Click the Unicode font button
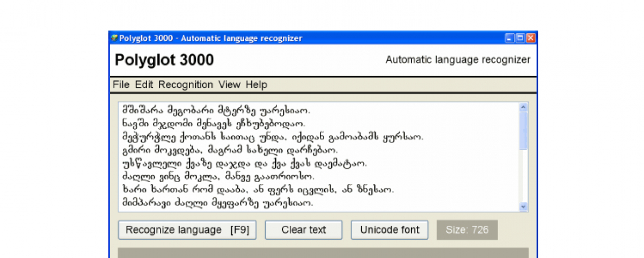The width and height of the screenshot is (644, 258). (x=390, y=230)
